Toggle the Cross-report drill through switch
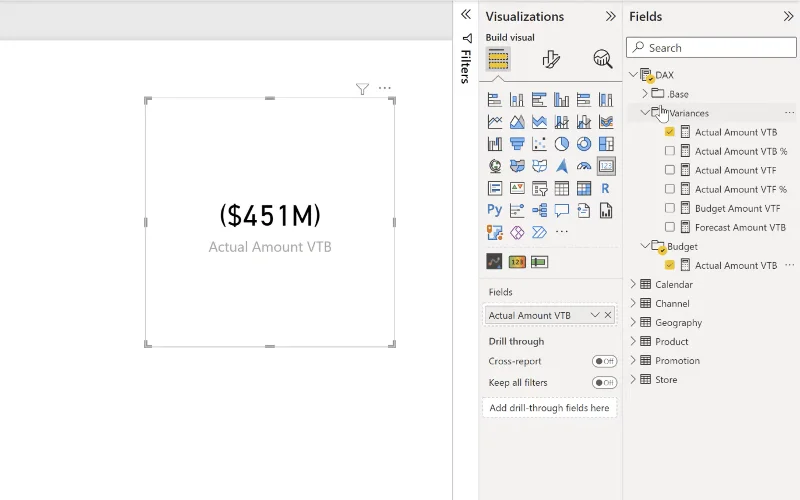Image resolution: width=800 pixels, height=500 pixels. click(605, 361)
